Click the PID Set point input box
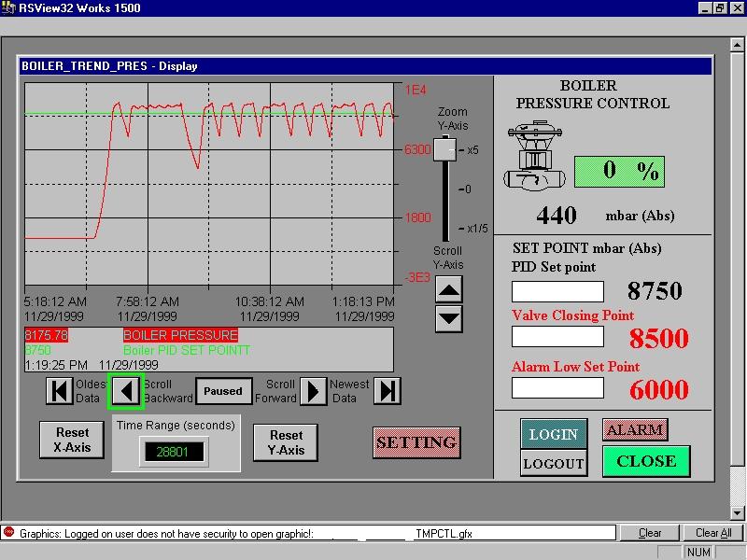Screen dimensions: 747x560 pos(557,291)
